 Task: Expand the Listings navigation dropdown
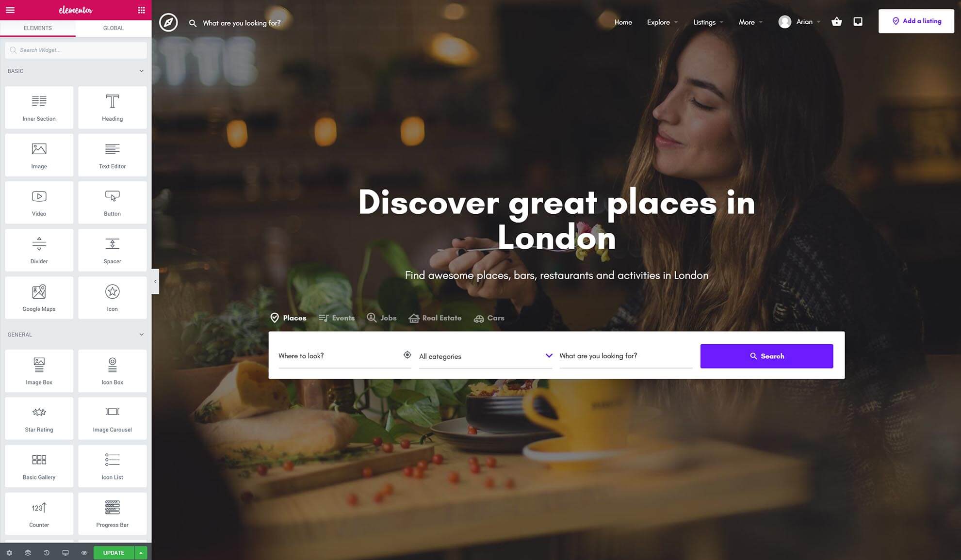click(x=708, y=22)
